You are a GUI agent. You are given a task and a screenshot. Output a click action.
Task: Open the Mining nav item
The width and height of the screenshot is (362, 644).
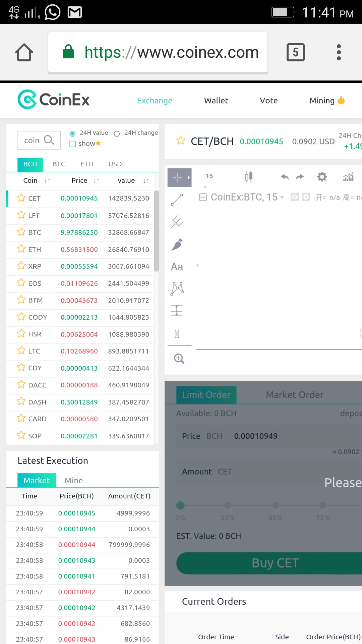click(x=327, y=101)
